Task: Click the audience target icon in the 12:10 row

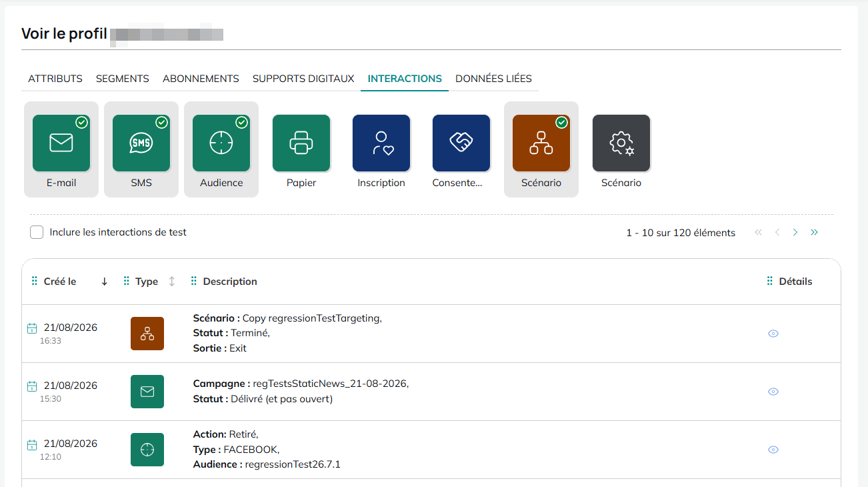Action: pos(147,450)
